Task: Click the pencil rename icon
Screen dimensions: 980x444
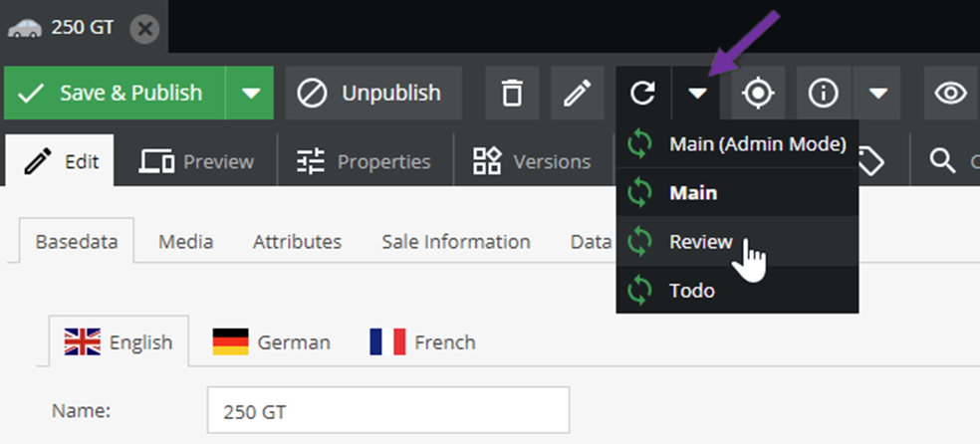Action: pos(577,94)
